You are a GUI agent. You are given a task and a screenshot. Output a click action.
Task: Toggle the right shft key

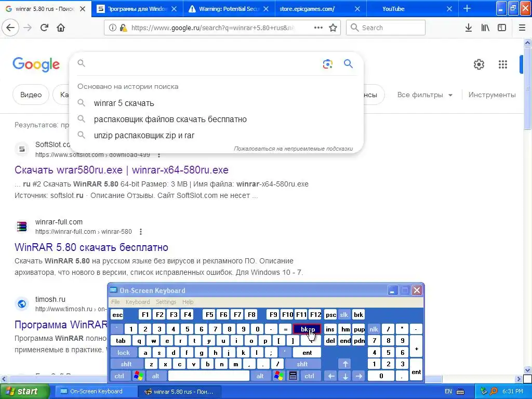(302, 364)
